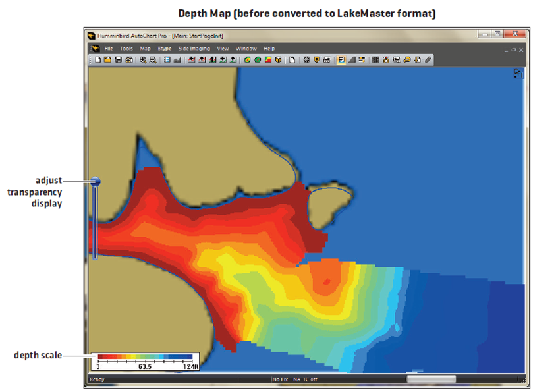The height and width of the screenshot is (392, 556).
Task: Click the green line up-arrow icon
Action: [x=233, y=59]
